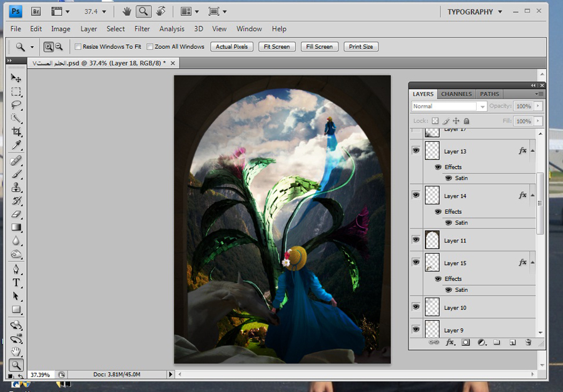
Task: Select the Eyedropper tool
Action: pos(16,144)
